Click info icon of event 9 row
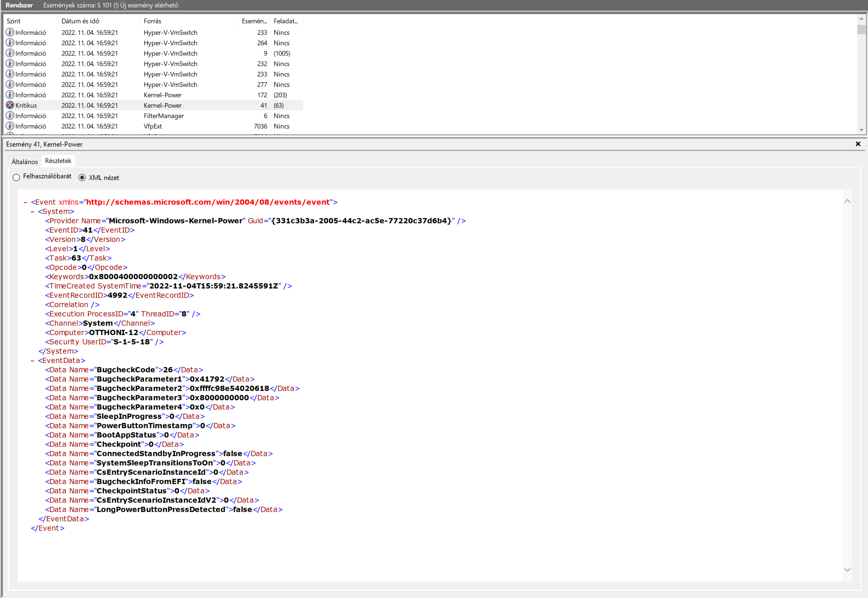Image resolution: width=868 pixels, height=598 pixels. coord(10,53)
